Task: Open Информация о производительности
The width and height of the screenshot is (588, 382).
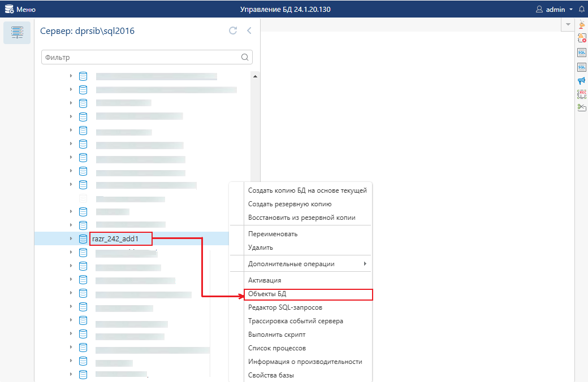Action: coord(308,362)
